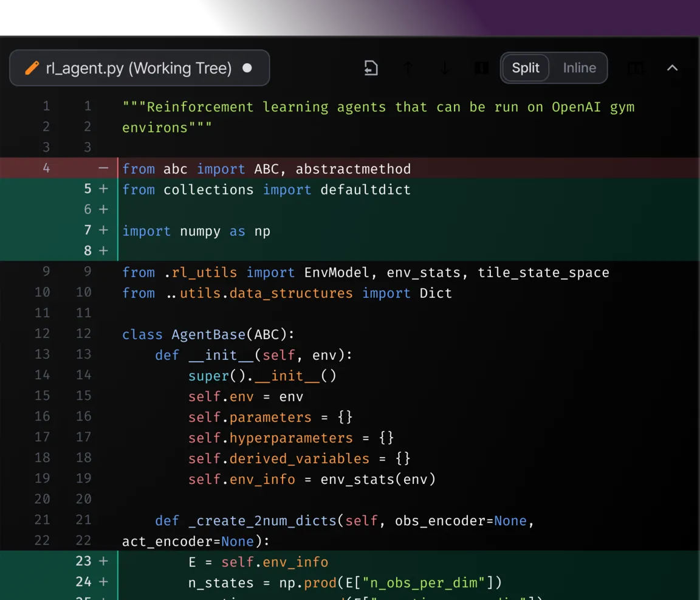This screenshot has width=700, height=600.
Task: Click the plus marker on added line 23
Action: [x=103, y=561]
